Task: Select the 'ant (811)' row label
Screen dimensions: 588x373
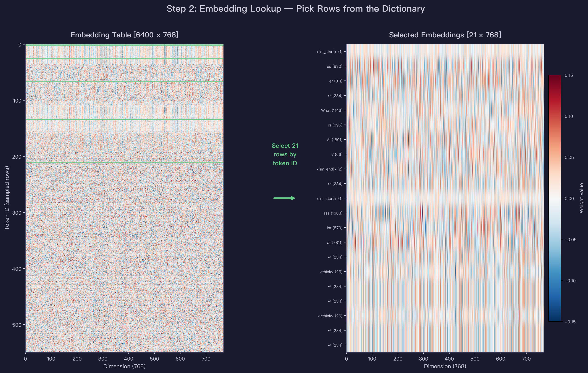Action: (x=335, y=242)
